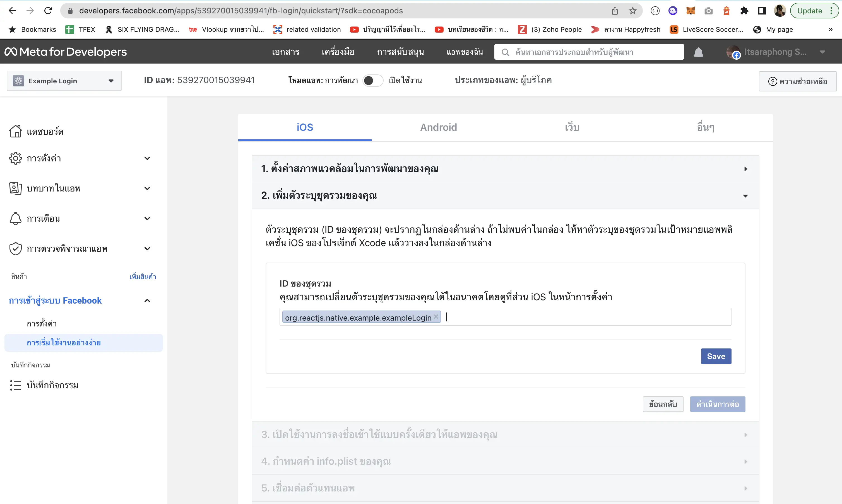Open LiveScore Soccer bookmark
The width and height of the screenshot is (842, 504).
tap(706, 30)
